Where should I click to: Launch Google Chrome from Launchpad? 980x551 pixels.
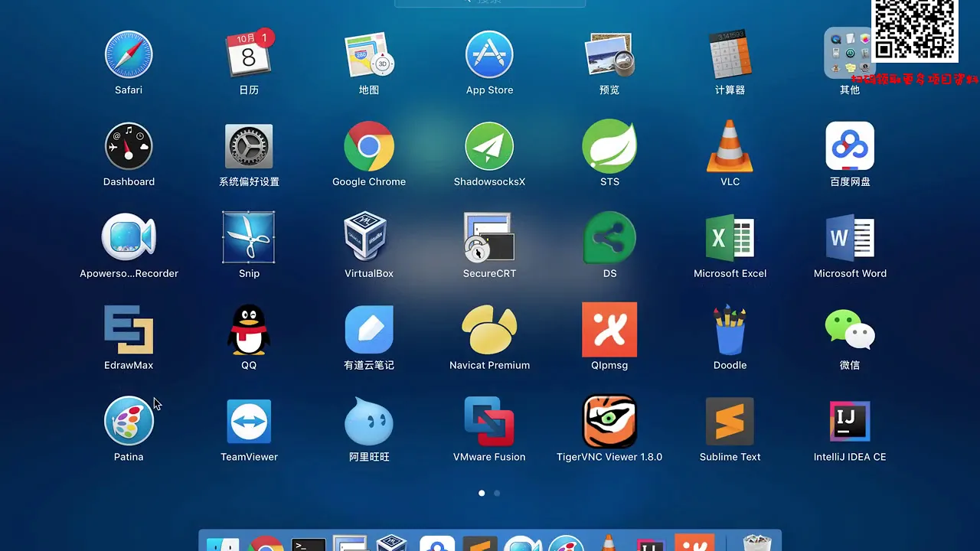(x=369, y=146)
